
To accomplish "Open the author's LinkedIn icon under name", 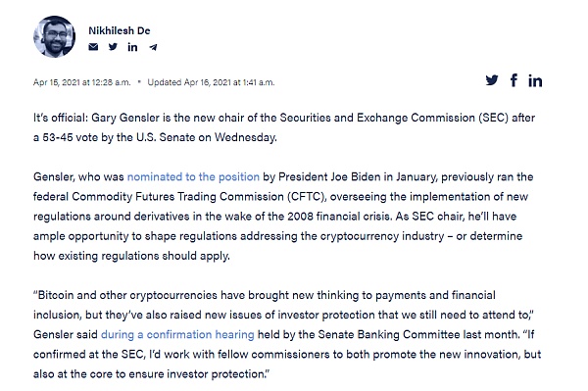I will click(x=132, y=47).
